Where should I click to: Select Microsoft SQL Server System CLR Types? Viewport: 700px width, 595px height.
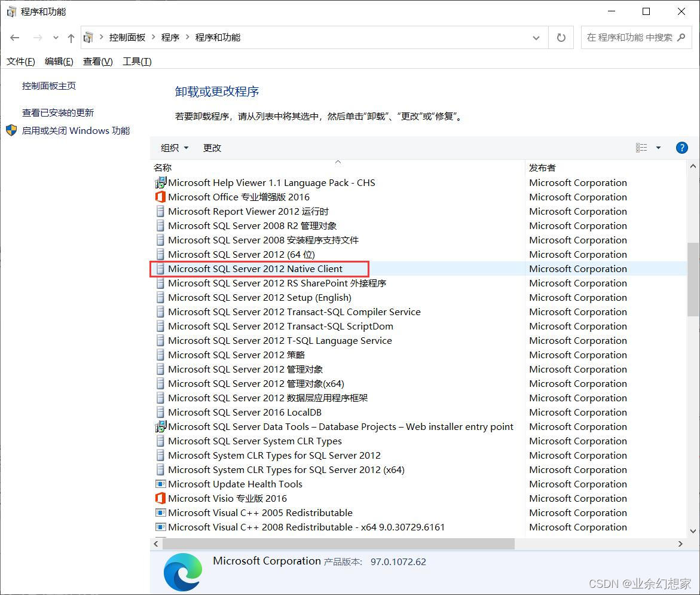click(255, 441)
